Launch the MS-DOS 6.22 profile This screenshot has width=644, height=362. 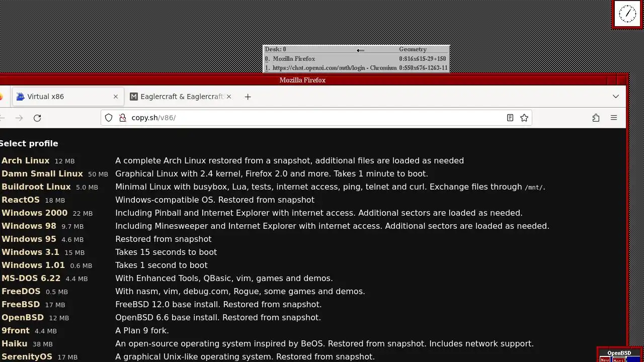(x=31, y=278)
